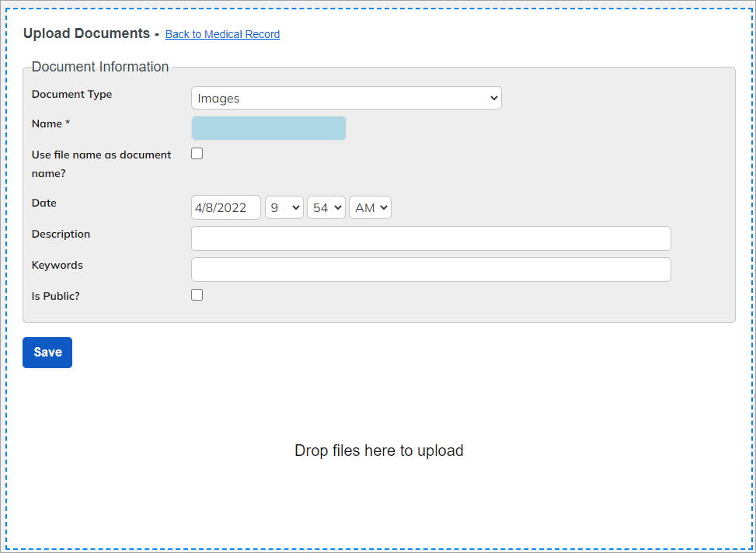The width and height of the screenshot is (756, 553).
Task: Open the hour dropdown showing 9
Action: pos(284,207)
